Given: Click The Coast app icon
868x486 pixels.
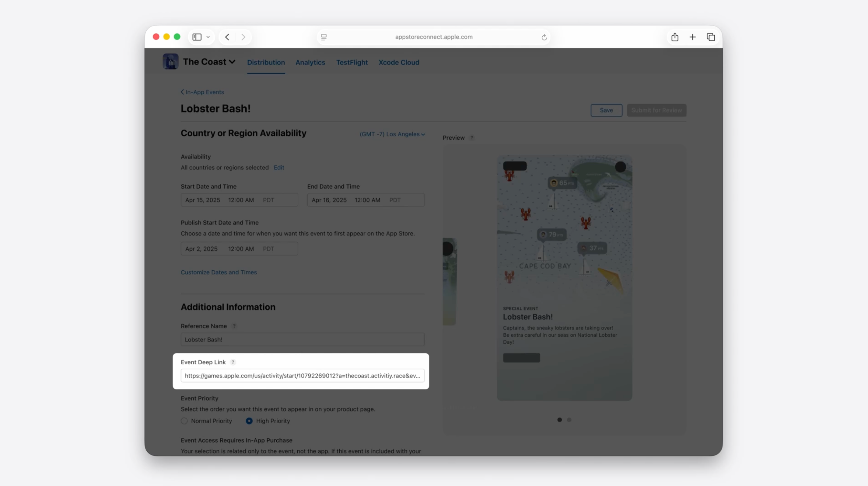Looking at the screenshot, I should pyautogui.click(x=170, y=62).
